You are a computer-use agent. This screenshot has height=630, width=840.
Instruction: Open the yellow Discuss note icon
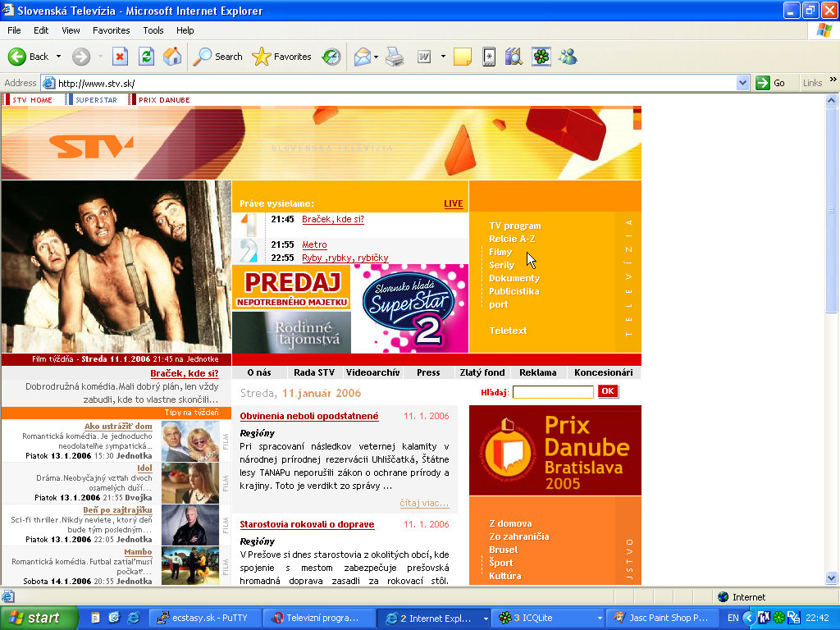tap(463, 57)
